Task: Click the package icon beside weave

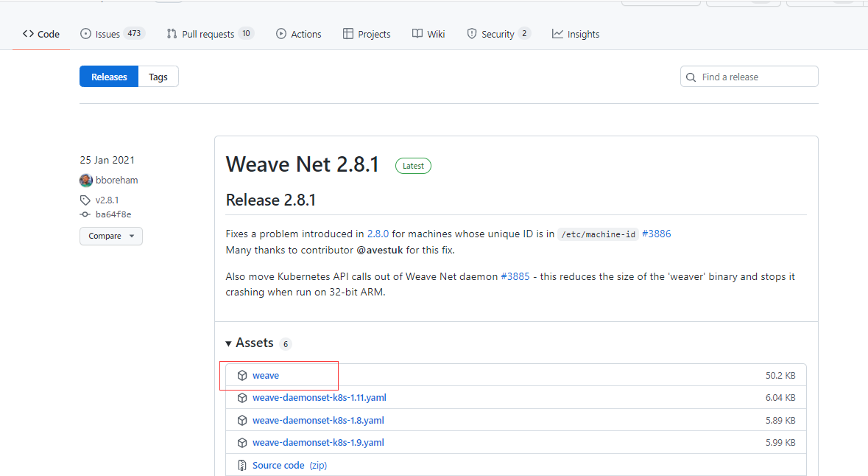Action: [x=242, y=375]
